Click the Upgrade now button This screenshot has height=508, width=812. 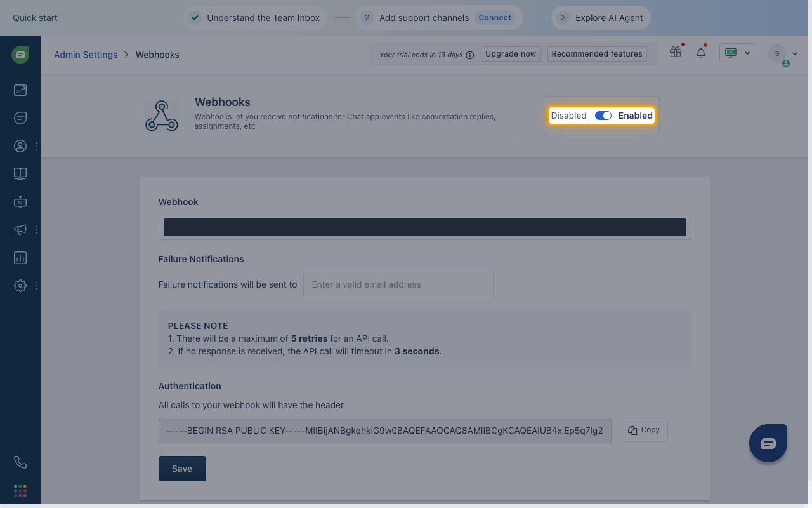point(511,54)
